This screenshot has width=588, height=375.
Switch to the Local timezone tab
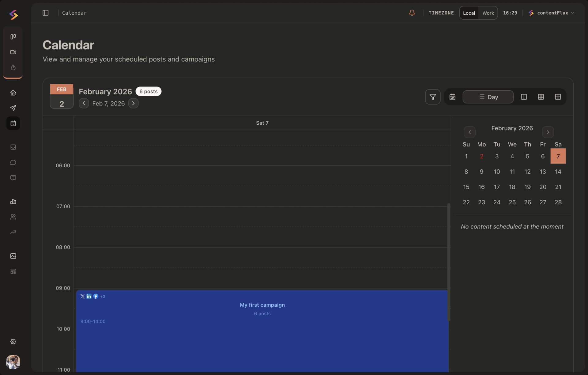point(469,13)
